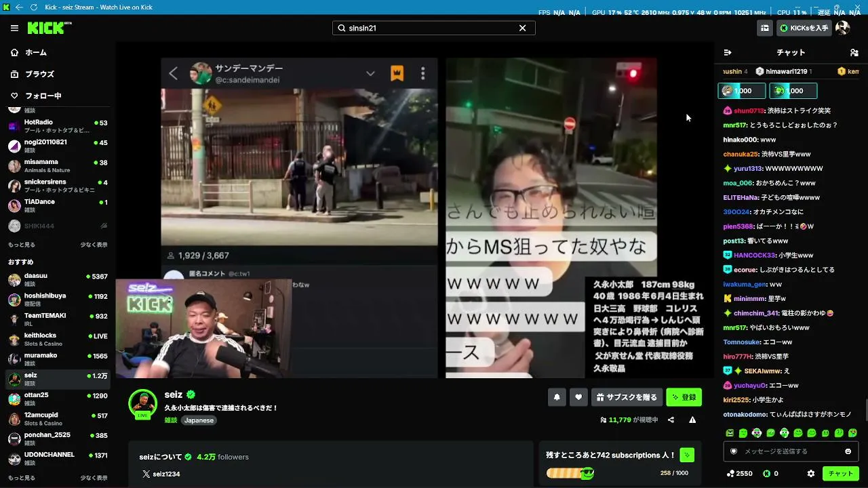The image size is (868, 488).
Task: Toggle stream notifications with the bell
Action: 557,397
